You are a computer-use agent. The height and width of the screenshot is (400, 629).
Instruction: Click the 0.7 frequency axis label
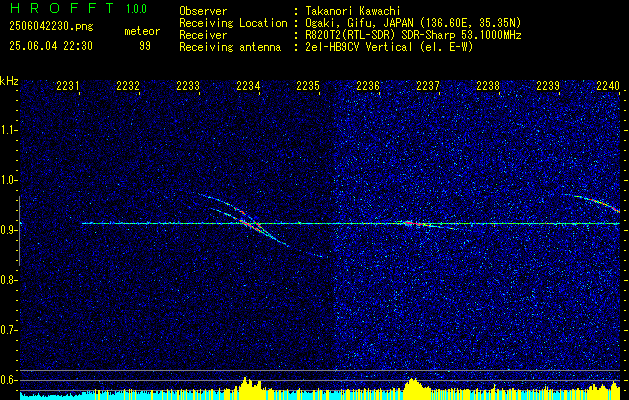click(9, 330)
